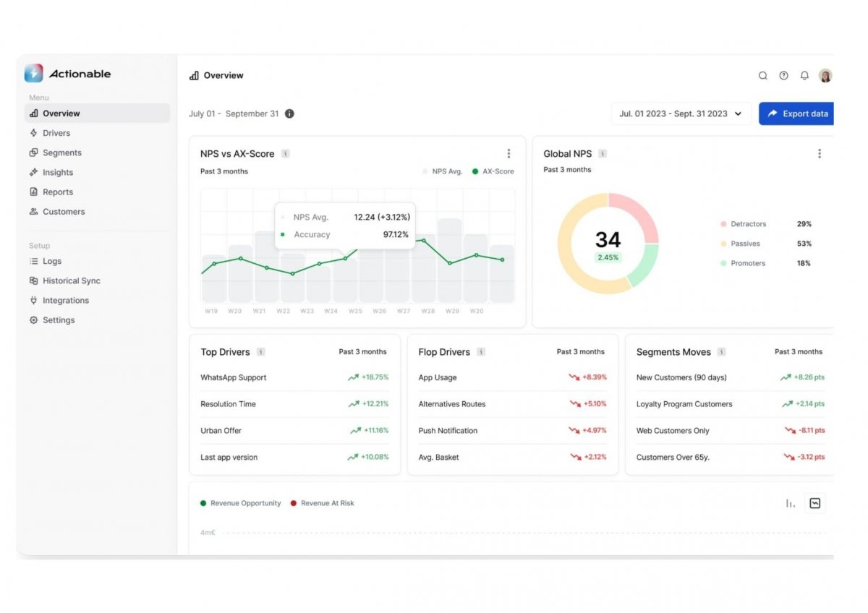Switch to bar chart view icon

[790, 503]
